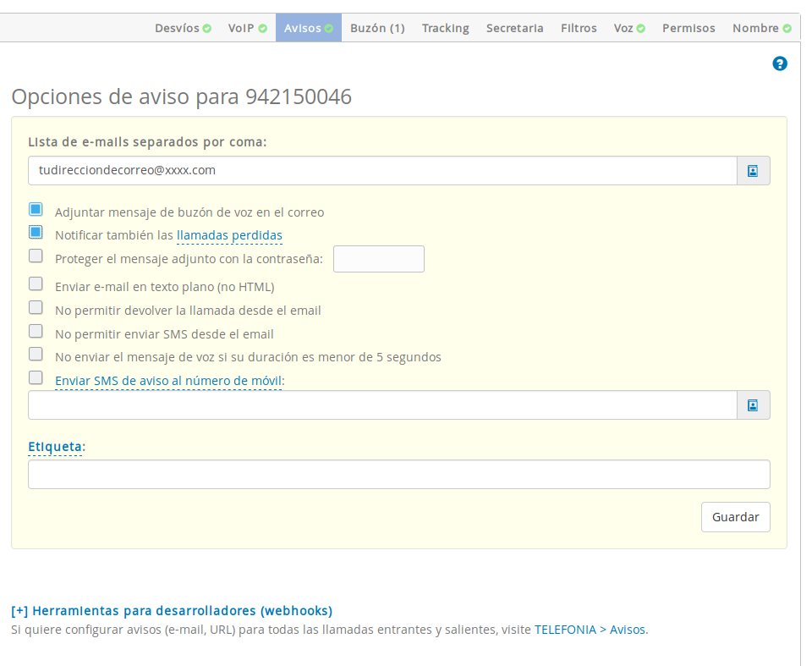This screenshot has height=666, width=812.
Task: Click the green check icon beside Nombre
Action: coord(787,27)
